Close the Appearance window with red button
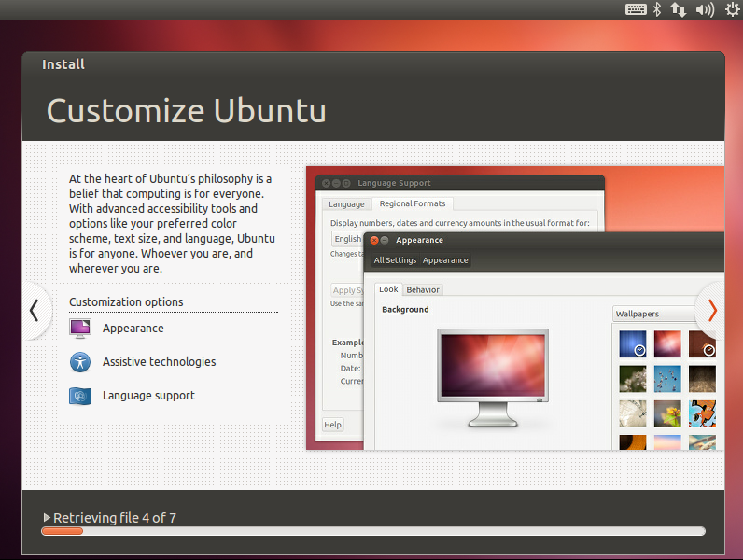 (x=374, y=240)
